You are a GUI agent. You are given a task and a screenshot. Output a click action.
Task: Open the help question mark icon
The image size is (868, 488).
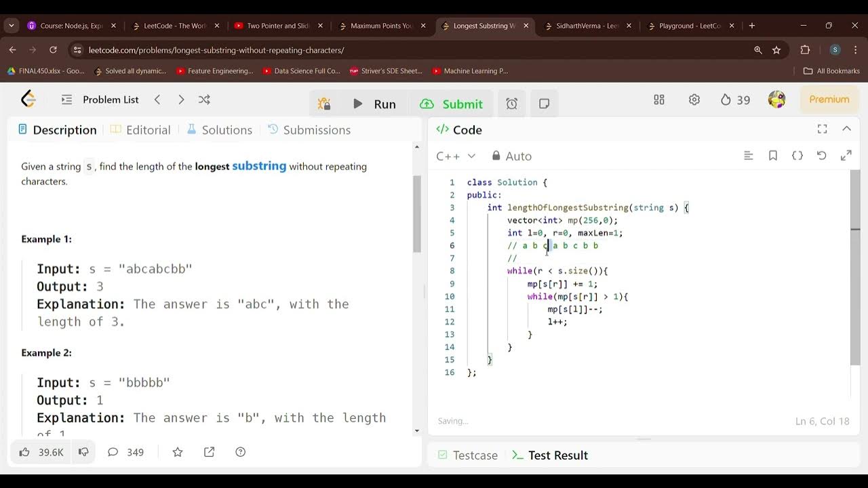point(240,452)
